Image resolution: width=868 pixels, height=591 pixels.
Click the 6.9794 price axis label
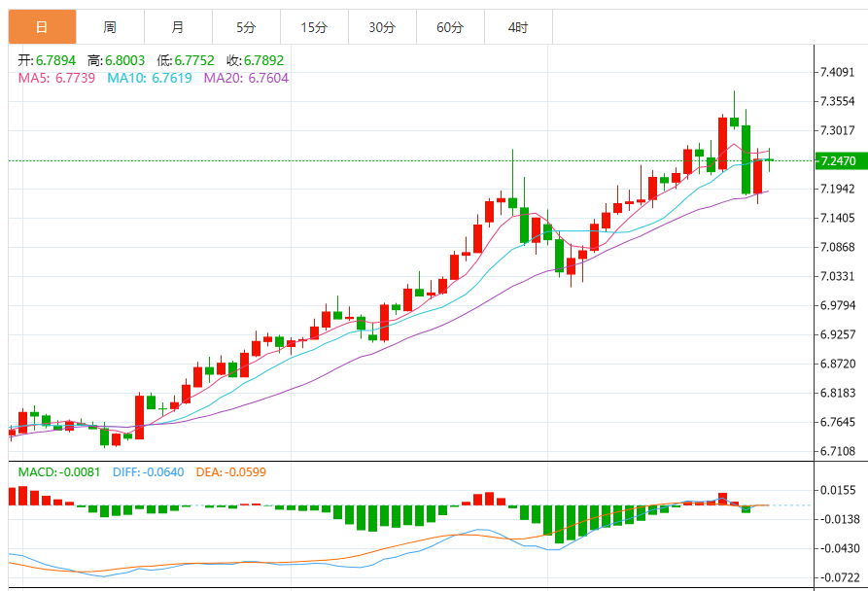click(838, 305)
